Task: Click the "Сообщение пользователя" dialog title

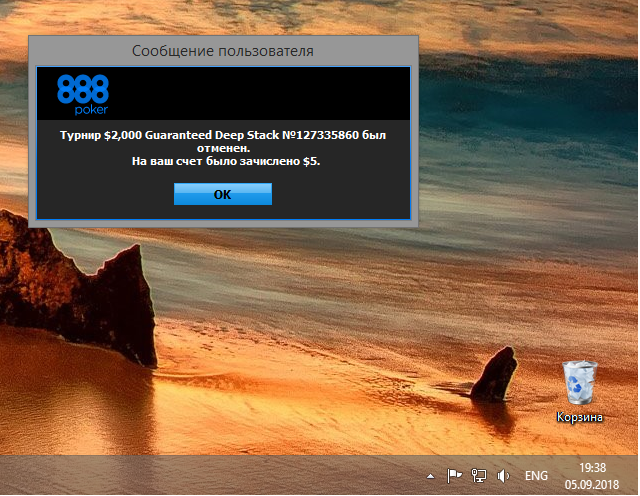Action: pos(223,51)
